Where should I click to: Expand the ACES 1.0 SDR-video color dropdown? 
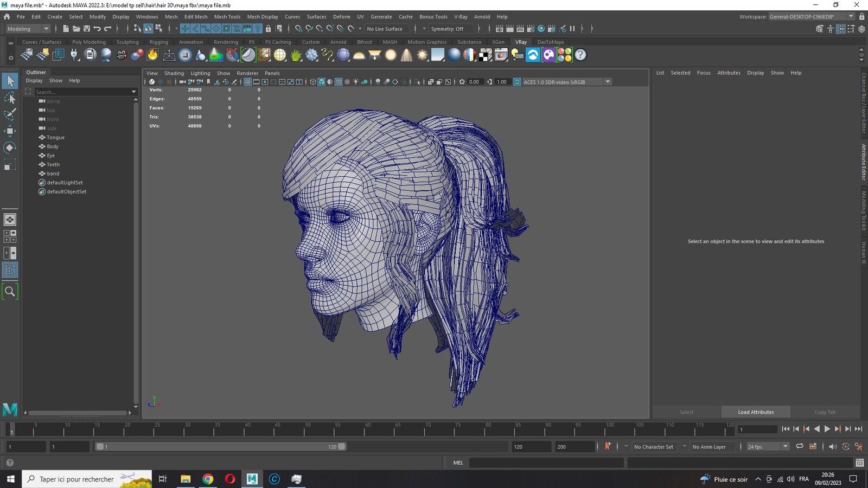(608, 82)
